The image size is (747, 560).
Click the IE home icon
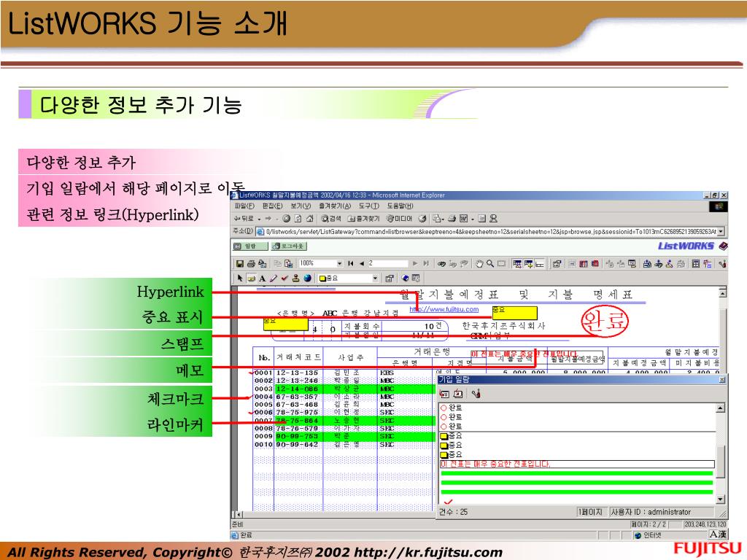[309, 219]
